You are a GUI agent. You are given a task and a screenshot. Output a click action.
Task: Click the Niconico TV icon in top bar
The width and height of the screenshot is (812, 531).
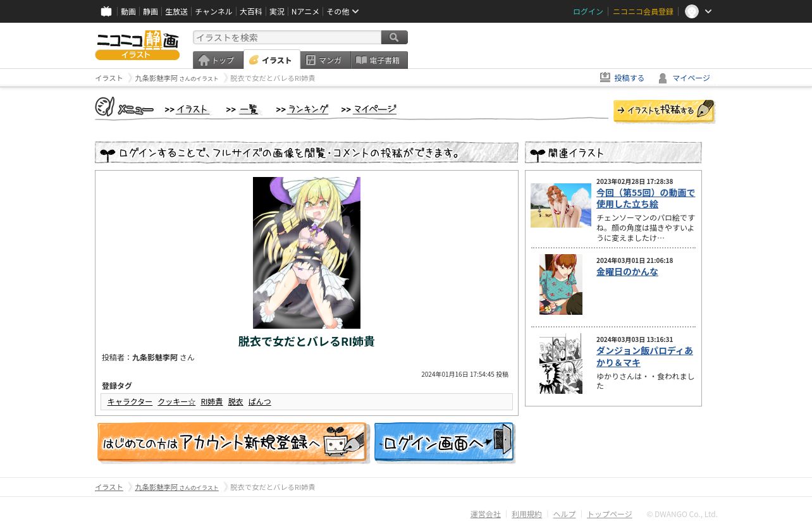click(106, 11)
